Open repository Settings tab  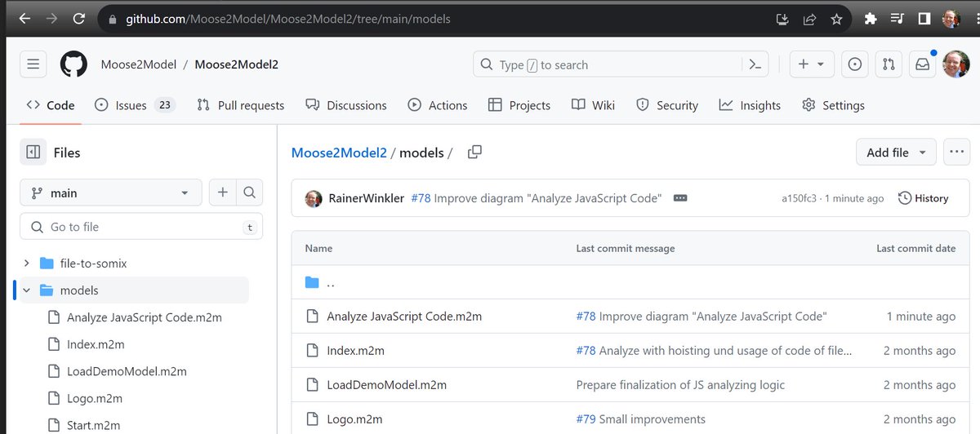pos(834,105)
